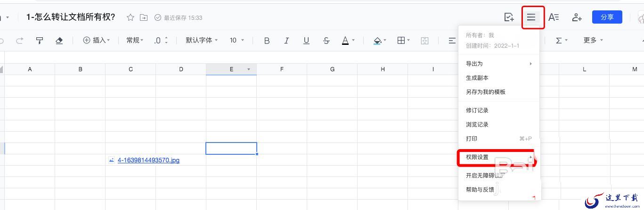Open the 4-1639814493570.jpg link
This screenshot has height=210, width=644.
tap(148, 160)
